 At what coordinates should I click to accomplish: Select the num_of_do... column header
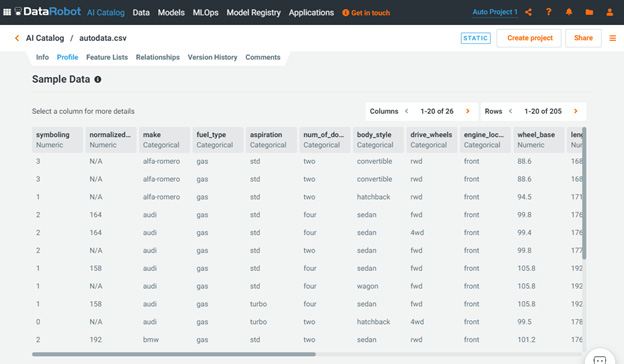click(325, 140)
